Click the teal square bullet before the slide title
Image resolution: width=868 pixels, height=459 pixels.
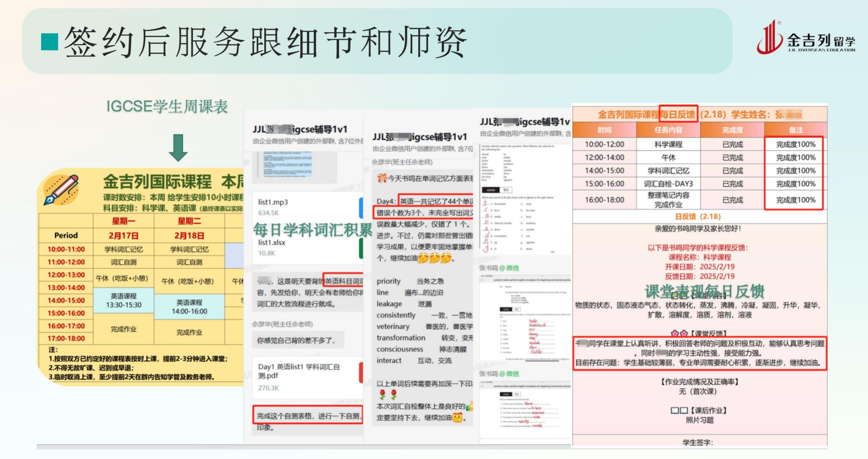[49, 42]
